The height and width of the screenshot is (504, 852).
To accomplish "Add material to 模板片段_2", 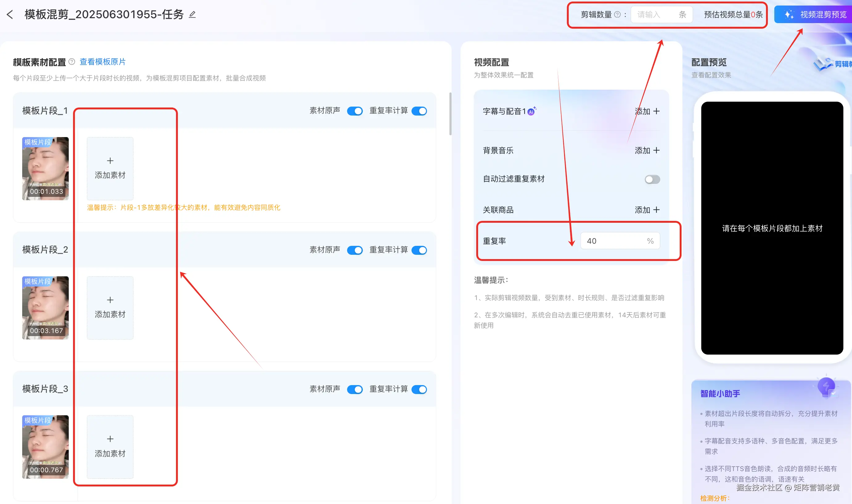I will (x=110, y=308).
